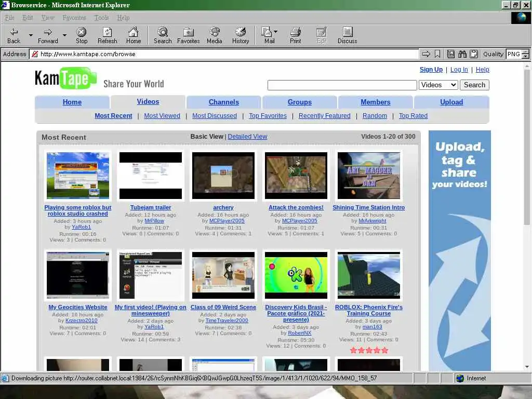
Task: Open the Tubejam trailer video thumbnail
Action: point(151,176)
